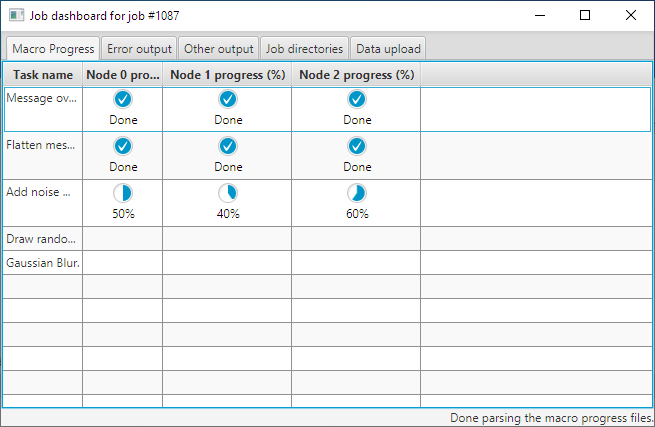Close the job dashboard window
655x427 pixels.
click(x=631, y=15)
